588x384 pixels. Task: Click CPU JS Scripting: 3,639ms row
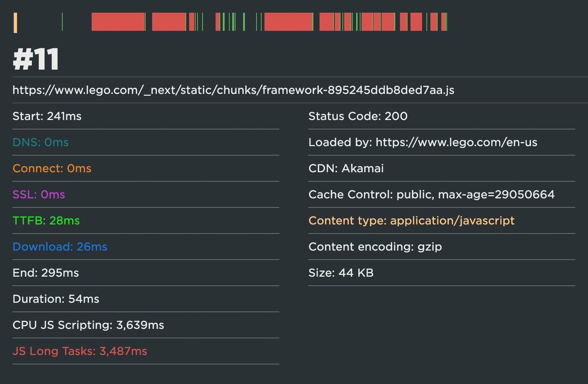(88, 325)
